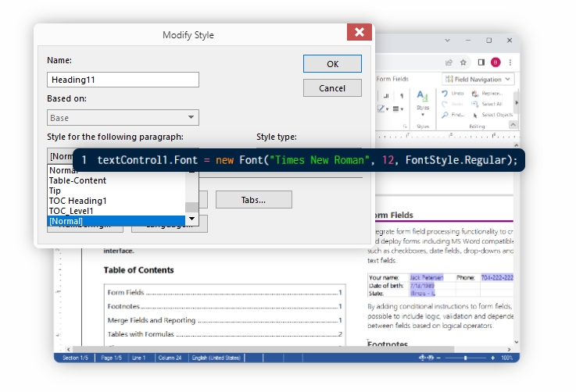This screenshot has height=392, width=576.
Task: Click the page-width icon in status bar
Action: [430, 358]
